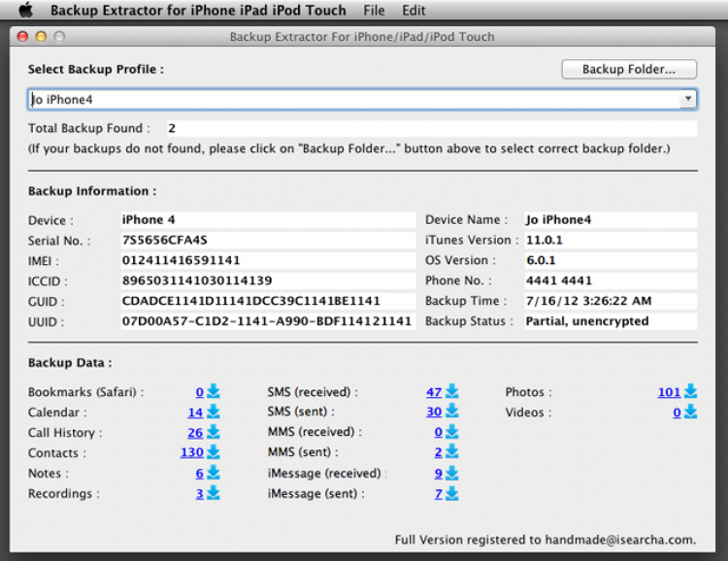Open Photos count link 101
Image resolution: width=728 pixels, height=561 pixels.
click(x=669, y=392)
